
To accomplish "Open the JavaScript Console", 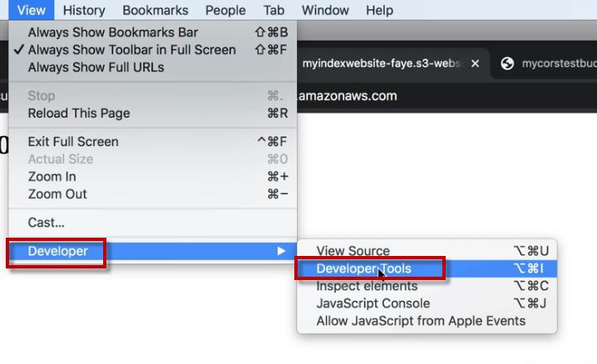I will pos(373,303).
